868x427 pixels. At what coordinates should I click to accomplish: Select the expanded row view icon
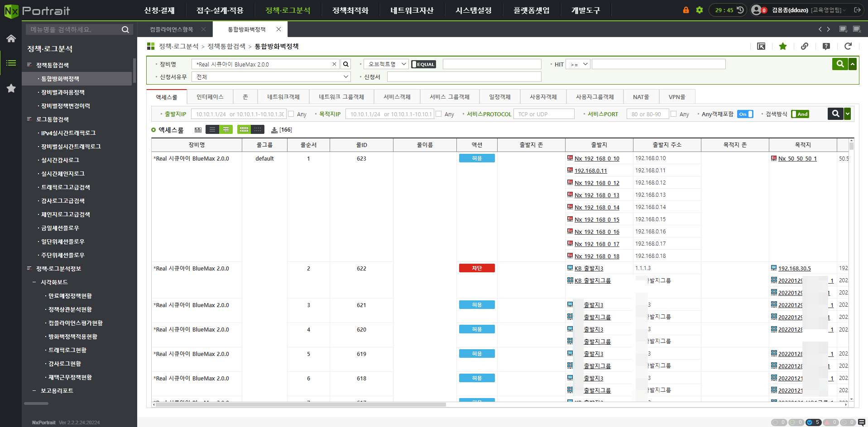[x=225, y=130]
